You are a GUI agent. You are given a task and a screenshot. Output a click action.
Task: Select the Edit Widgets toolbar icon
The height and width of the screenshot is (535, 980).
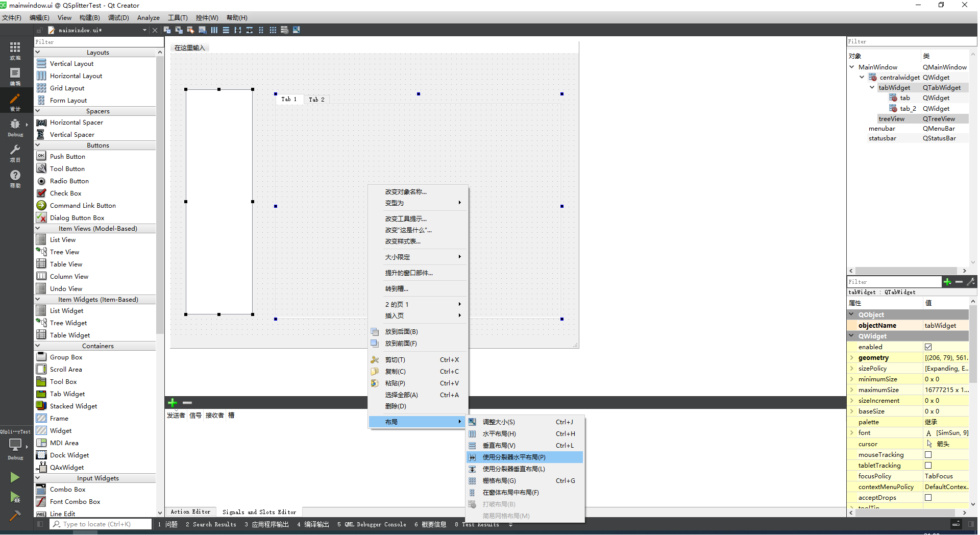(167, 30)
